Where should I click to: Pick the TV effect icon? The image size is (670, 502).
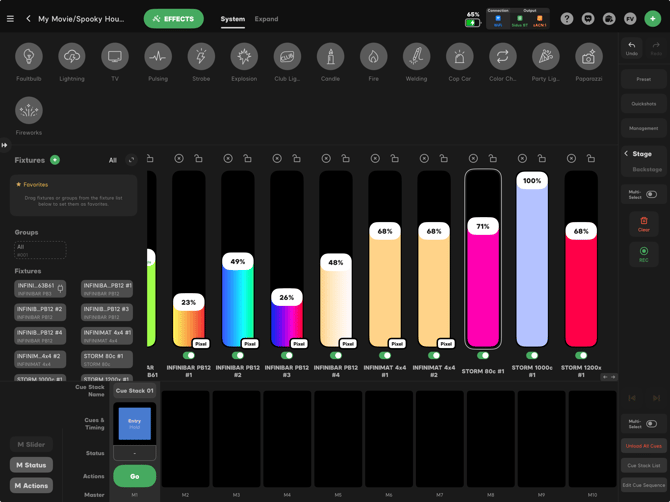pyautogui.click(x=115, y=56)
